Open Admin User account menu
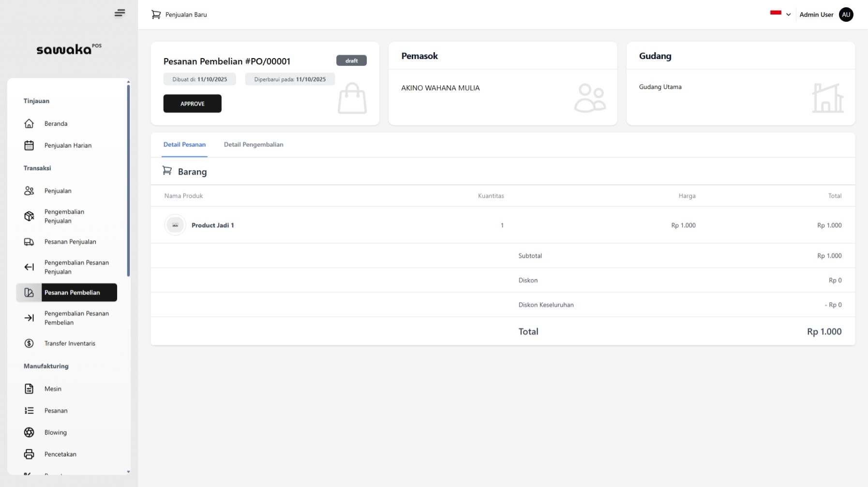The width and height of the screenshot is (868, 487). tap(825, 15)
